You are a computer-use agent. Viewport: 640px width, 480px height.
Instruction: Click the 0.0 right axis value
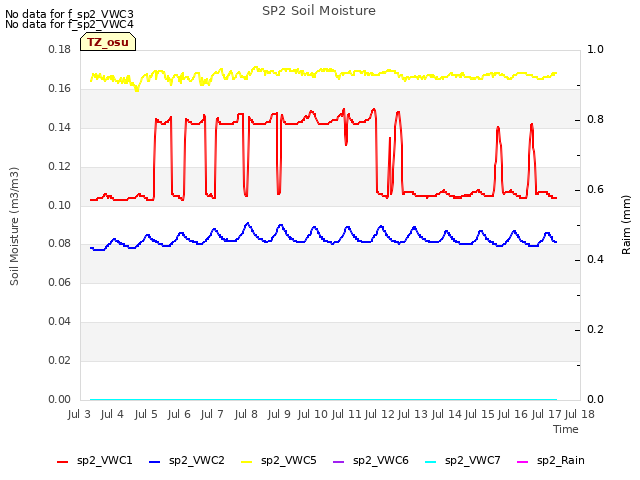tap(595, 399)
